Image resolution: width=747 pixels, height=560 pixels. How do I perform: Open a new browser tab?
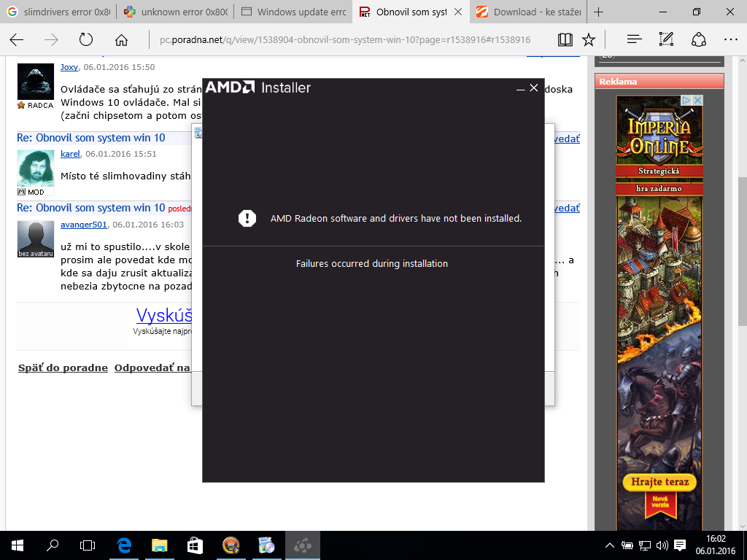(x=599, y=12)
